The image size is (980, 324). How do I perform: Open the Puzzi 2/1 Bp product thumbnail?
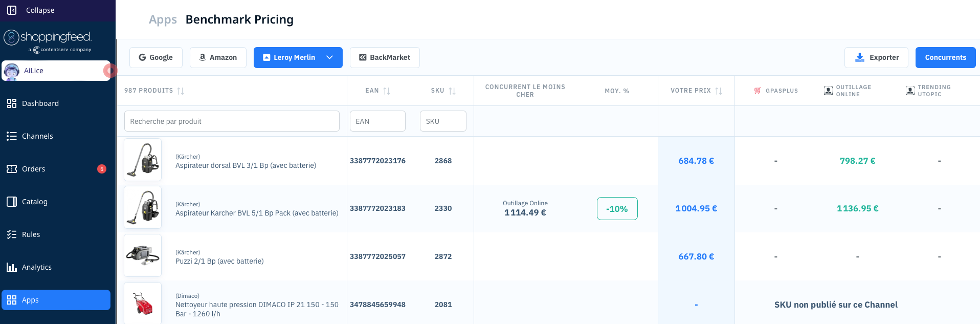(143, 255)
